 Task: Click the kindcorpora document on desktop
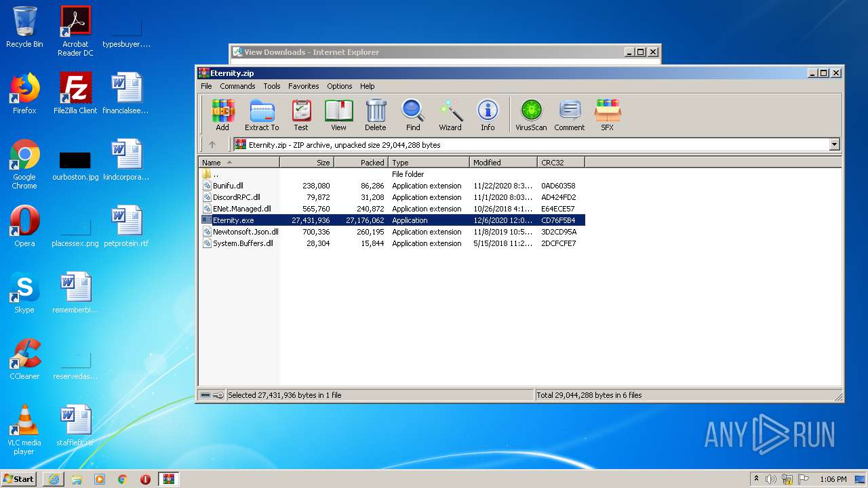[125, 160]
